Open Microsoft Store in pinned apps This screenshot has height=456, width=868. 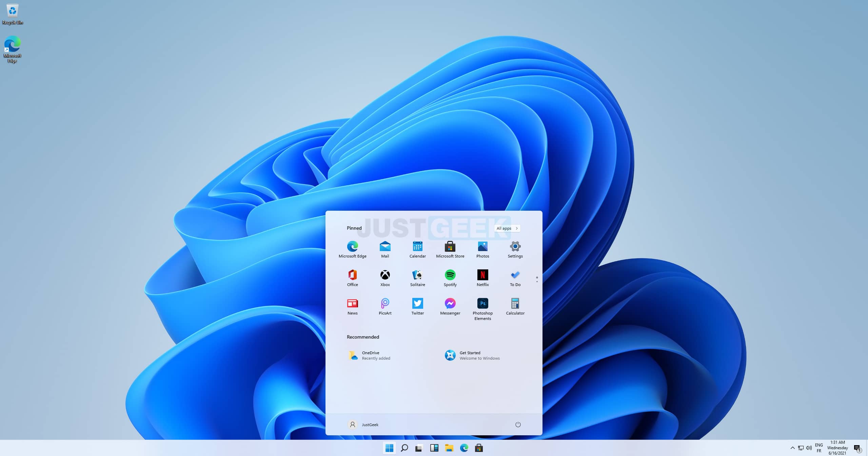click(450, 249)
